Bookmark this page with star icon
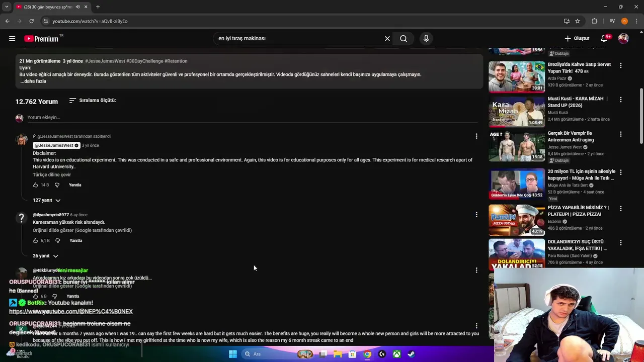This screenshot has width=644, height=362. tap(578, 21)
